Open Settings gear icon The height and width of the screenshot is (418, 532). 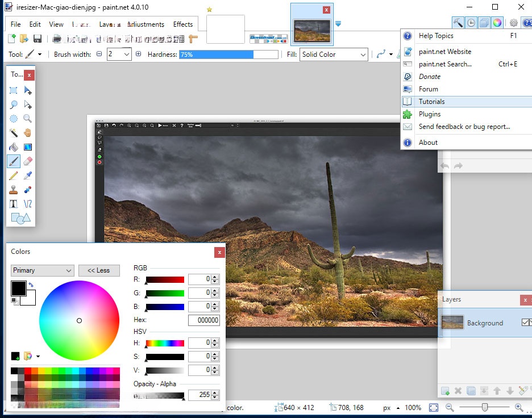[x=514, y=23]
